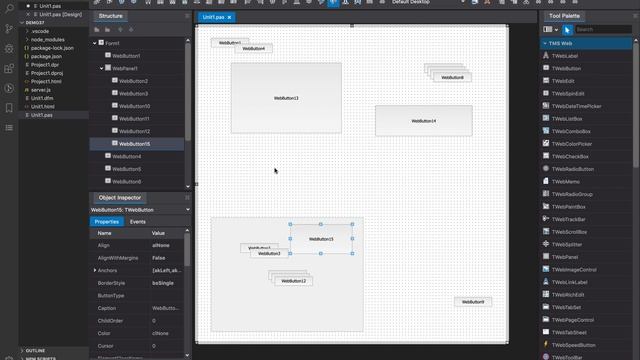Open the Source Control view
This screenshot has height=360, width=640.
pyautogui.click(x=9, y=28)
